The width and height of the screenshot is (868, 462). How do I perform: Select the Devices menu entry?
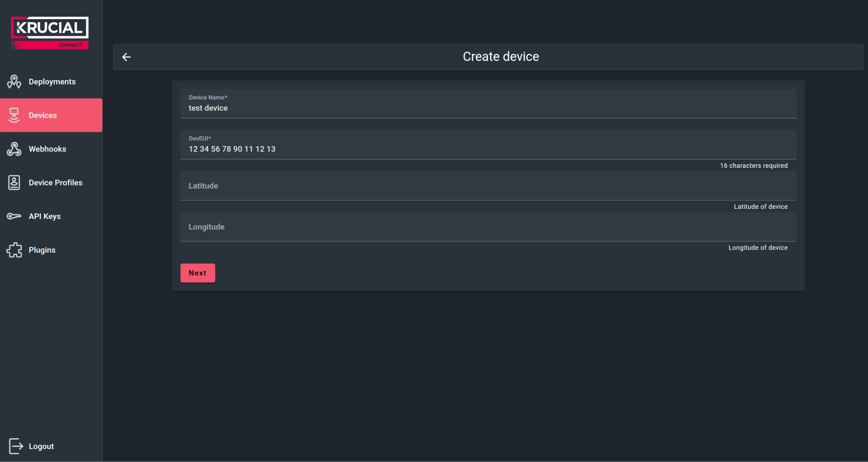tap(43, 115)
